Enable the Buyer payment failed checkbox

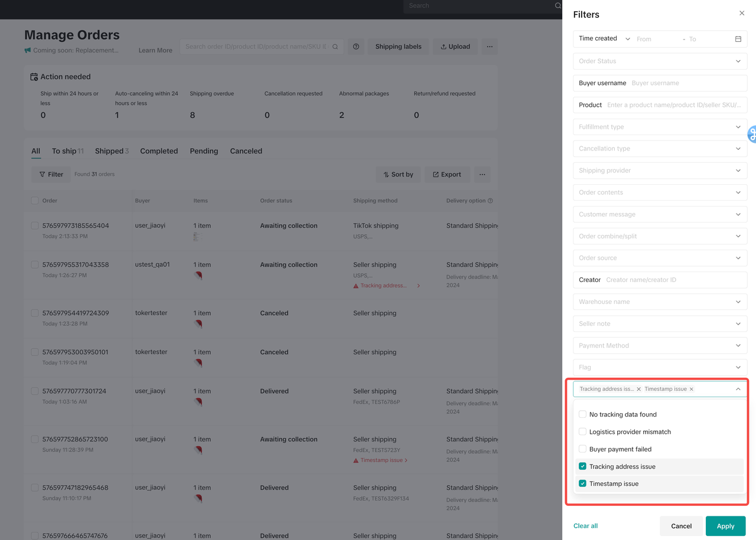click(582, 449)
